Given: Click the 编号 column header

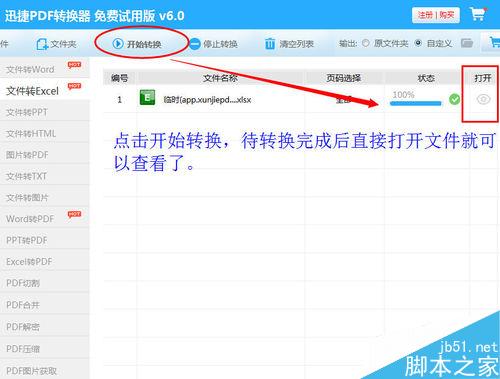Looking at the screenshot, I should pos(119,78).
